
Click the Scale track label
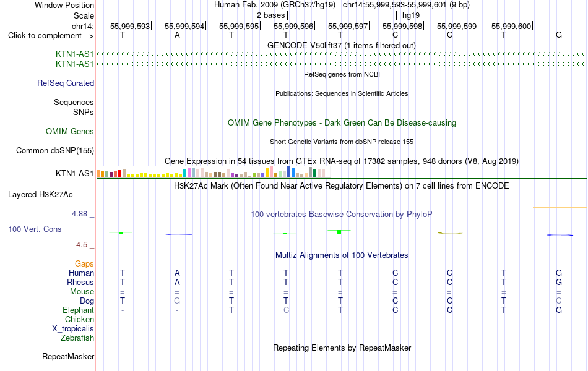[84, 15]
